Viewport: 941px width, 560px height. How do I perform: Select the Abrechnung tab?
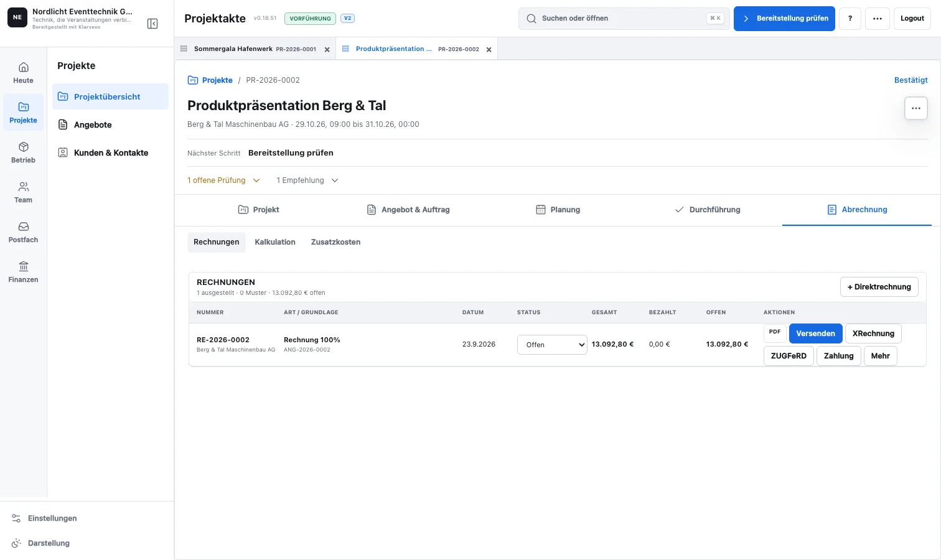click(857, 210)
